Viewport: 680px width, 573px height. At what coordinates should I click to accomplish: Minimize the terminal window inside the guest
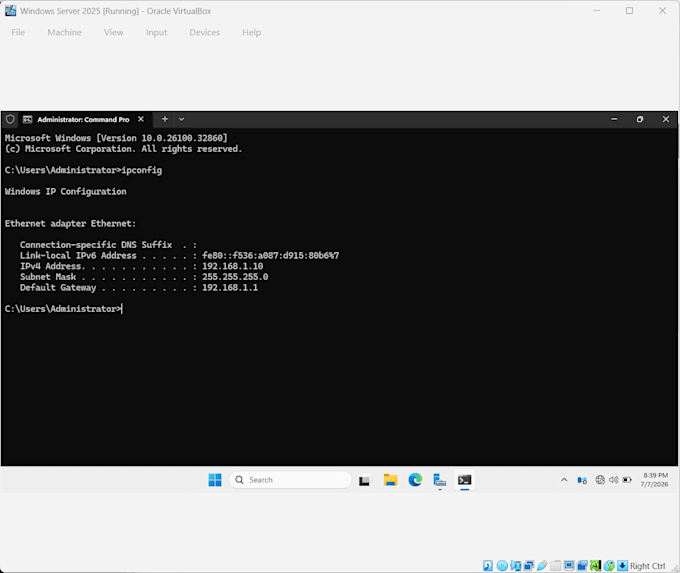click(x=614, y=119)
